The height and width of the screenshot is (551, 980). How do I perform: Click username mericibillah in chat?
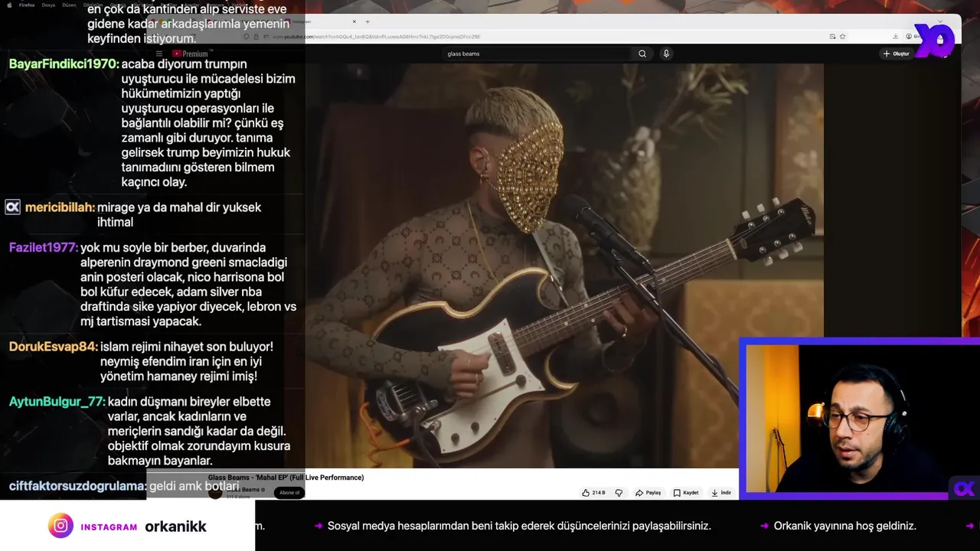(x=60, y=207)
